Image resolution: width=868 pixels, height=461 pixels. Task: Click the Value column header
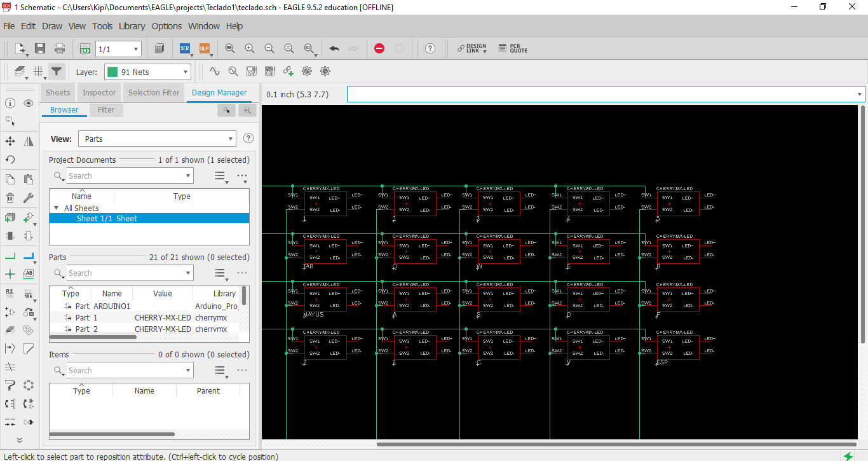(163, 294)
